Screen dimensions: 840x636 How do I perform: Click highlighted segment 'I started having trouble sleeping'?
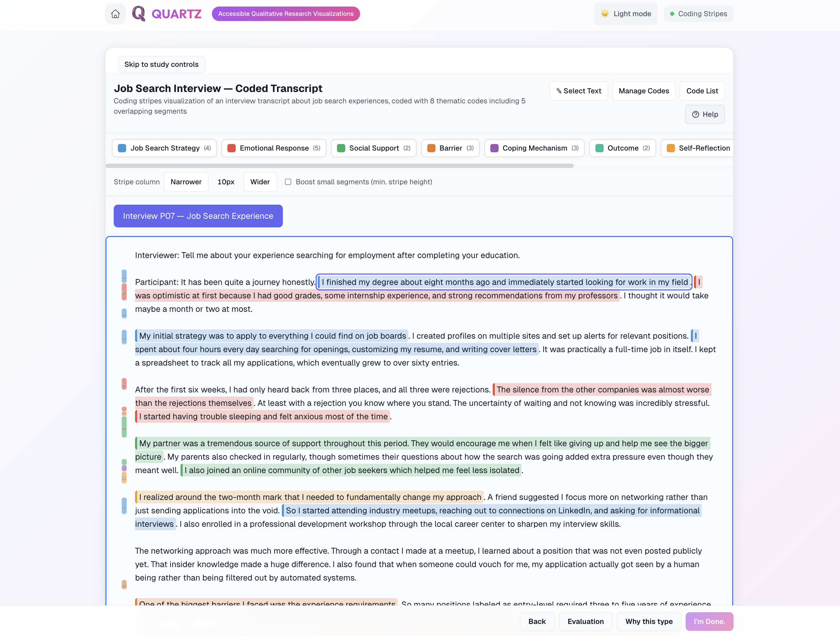coord(263,417)
